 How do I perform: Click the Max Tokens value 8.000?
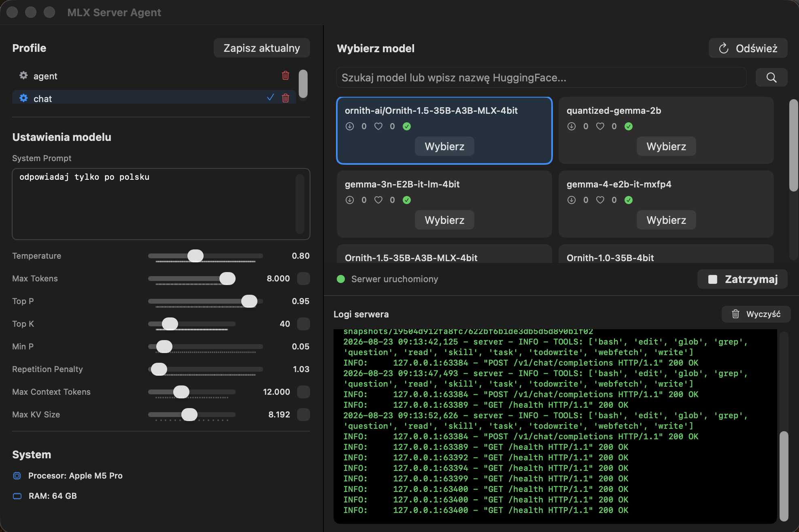(x=278, y=279)
